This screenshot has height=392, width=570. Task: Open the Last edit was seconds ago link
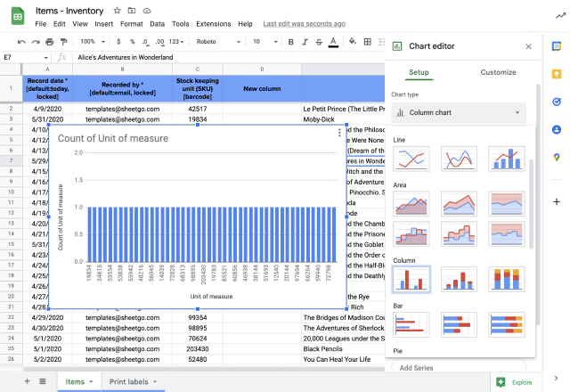[x=305, y=24]
